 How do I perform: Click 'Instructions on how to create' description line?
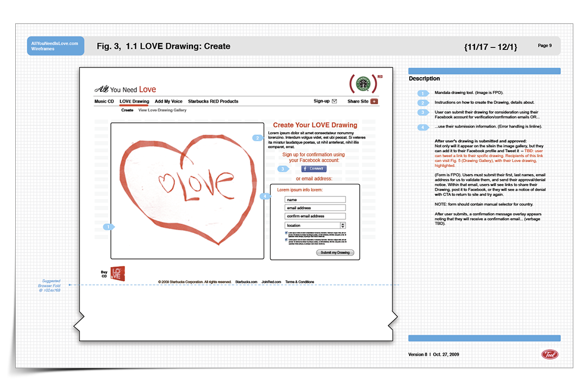[x=485, y=102]
